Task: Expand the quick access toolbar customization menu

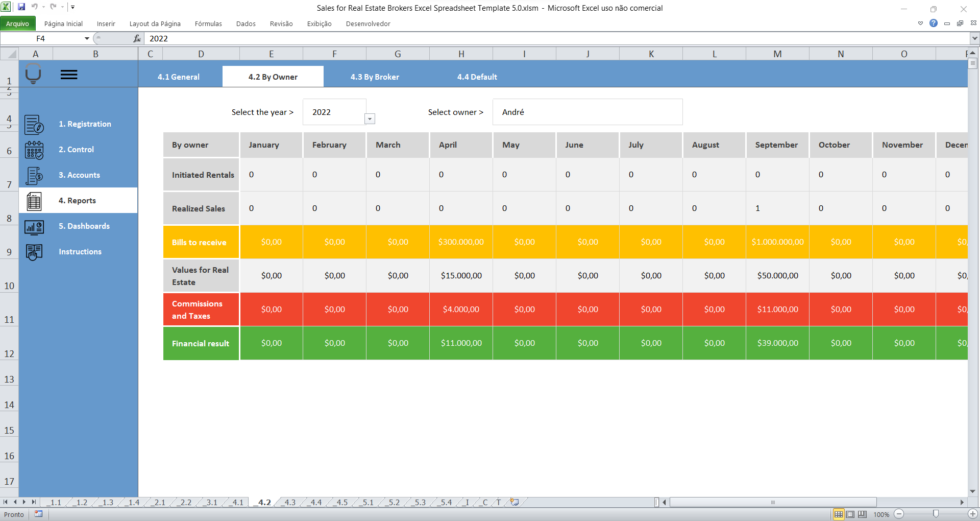Action: point(72,7)
